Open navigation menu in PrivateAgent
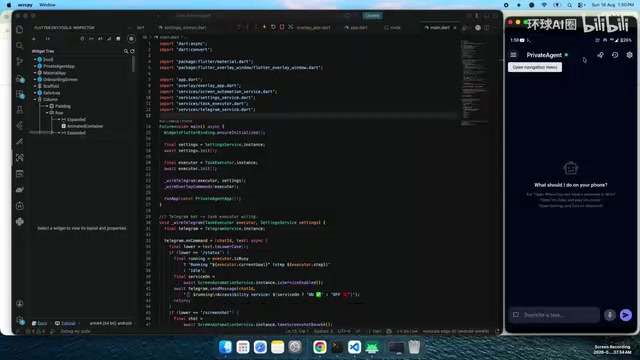The height and width of the screenshot is (360, 640). (x=513, y=55)
